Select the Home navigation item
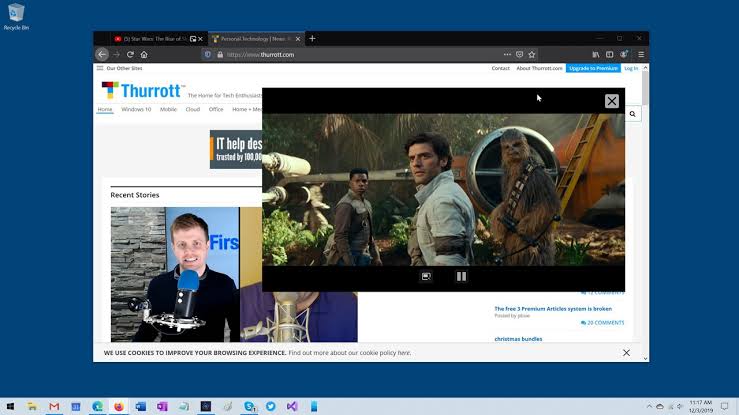 (105, 109)
